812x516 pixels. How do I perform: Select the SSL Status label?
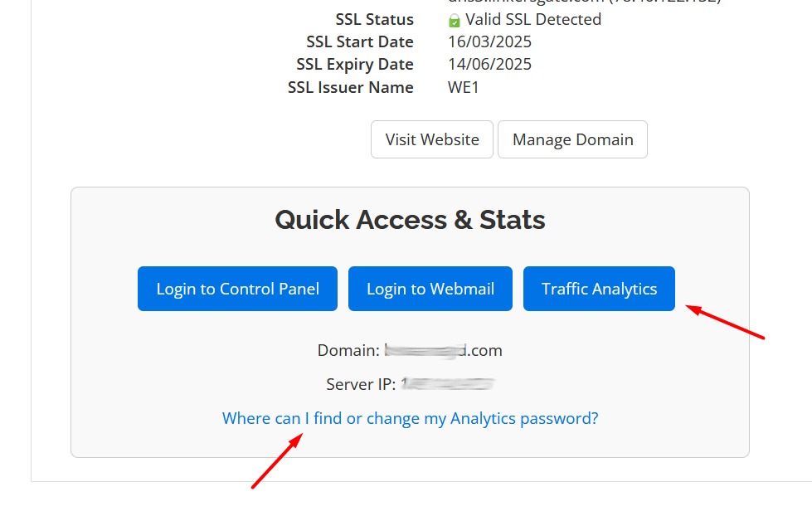tap(374, 19)
